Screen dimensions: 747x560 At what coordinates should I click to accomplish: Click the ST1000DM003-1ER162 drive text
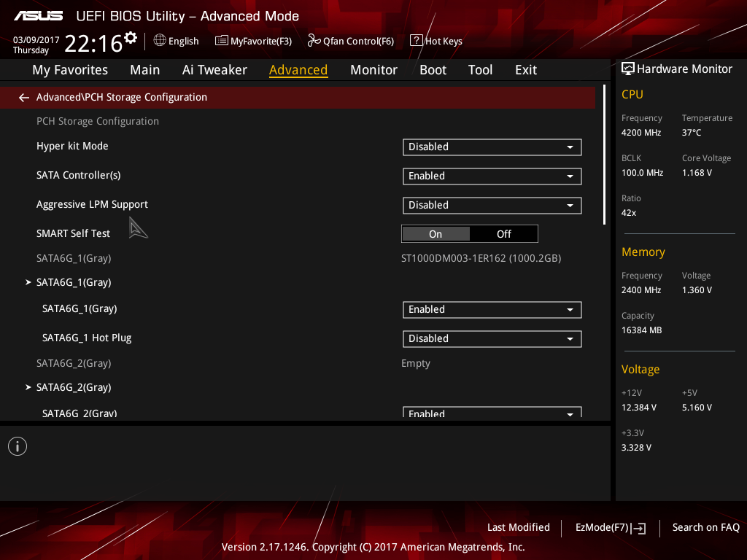(481, 258)
